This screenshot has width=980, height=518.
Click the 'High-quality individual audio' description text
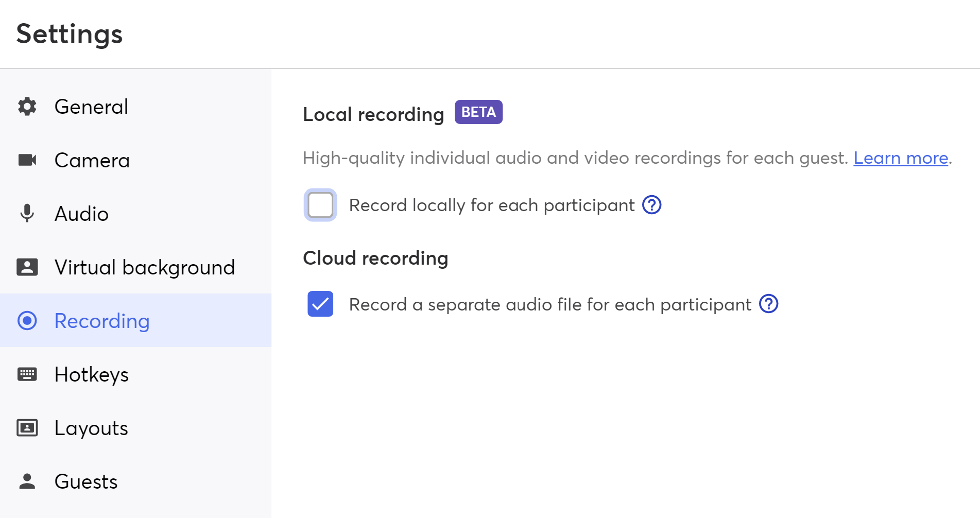pyautogui.click(x=575, y=158)
